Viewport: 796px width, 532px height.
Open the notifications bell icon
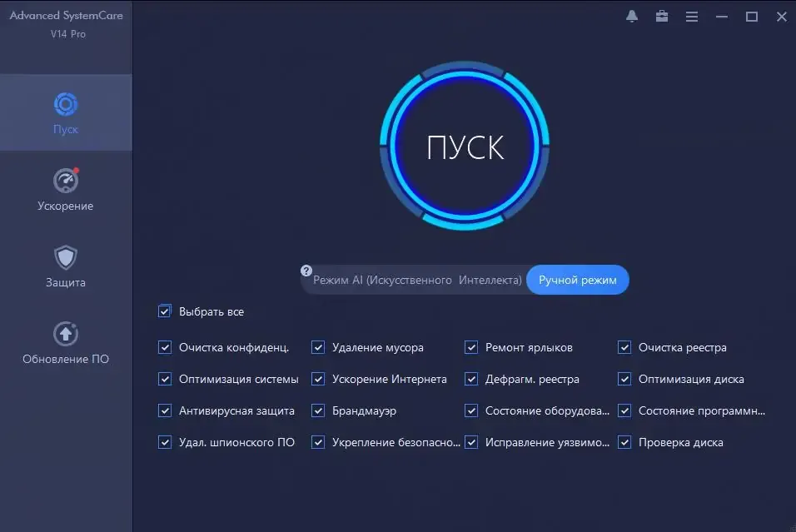631,17
